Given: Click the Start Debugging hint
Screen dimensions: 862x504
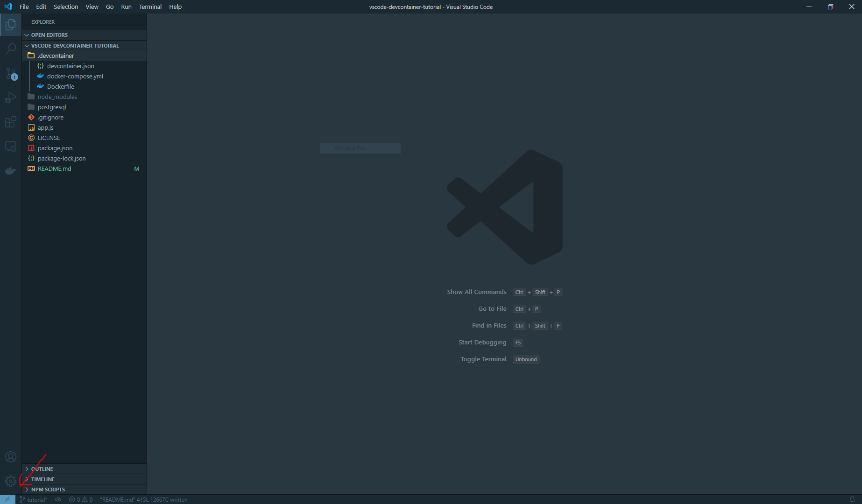Looking at the screenshot, I should tap(482, 343).
